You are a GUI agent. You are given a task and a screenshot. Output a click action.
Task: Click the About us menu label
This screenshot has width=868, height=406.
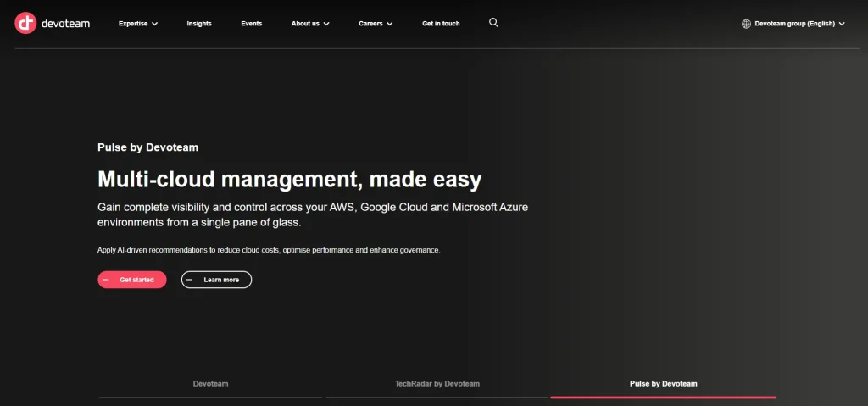tap(305, 24)
